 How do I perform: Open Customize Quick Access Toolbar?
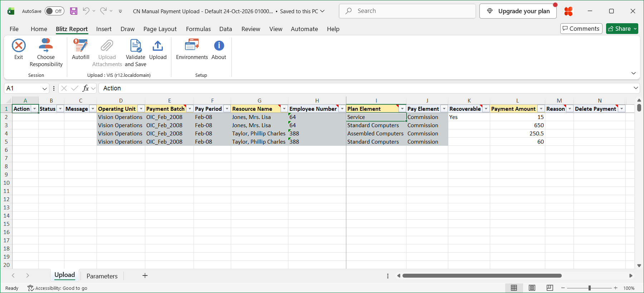(121, 11)
